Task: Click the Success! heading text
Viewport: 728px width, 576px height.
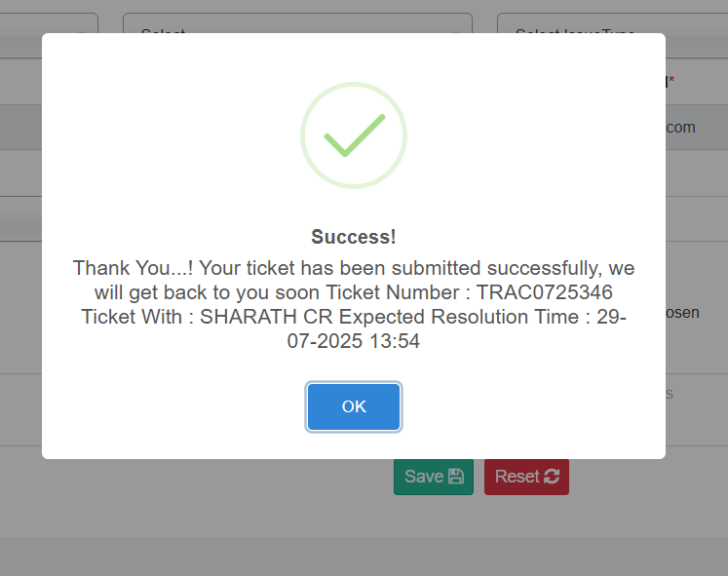Action: (x=354, y=237)
